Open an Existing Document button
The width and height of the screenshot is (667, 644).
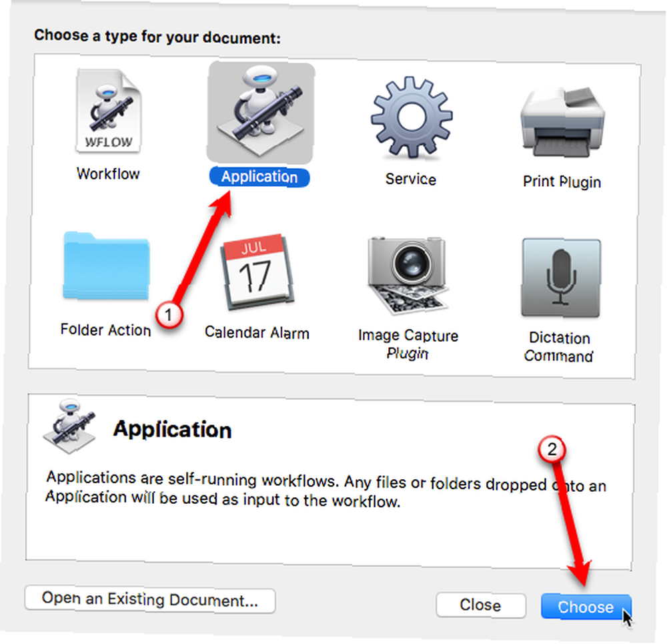(x=150, y=600)
